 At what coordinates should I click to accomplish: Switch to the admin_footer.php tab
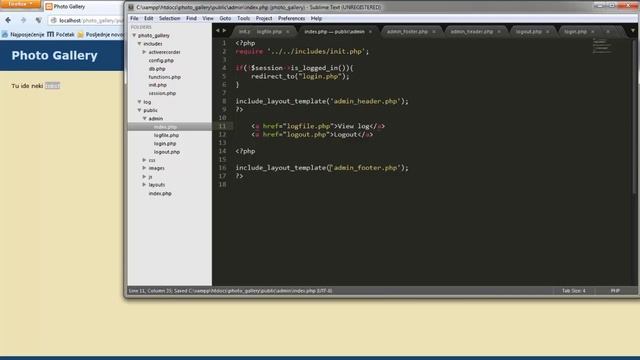pos(407,31)
